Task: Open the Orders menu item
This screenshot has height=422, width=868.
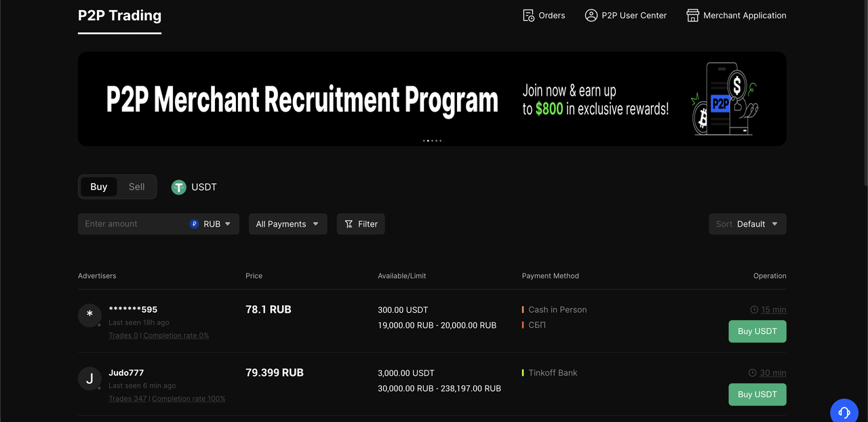Action: pyautogui.click(x=551, y=16)
